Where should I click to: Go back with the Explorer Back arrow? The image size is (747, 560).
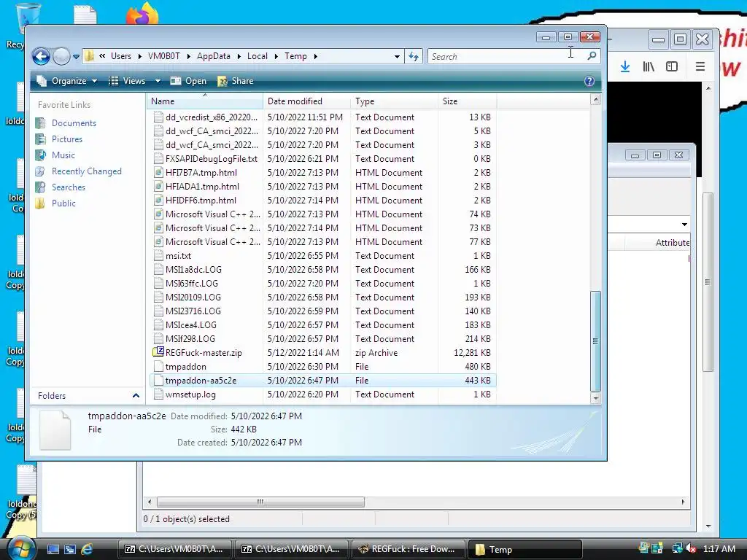tap(42, 57)
